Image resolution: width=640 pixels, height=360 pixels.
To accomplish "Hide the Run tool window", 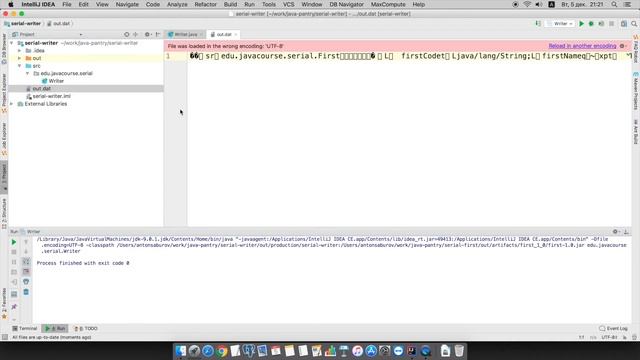I will coord(626,231).
